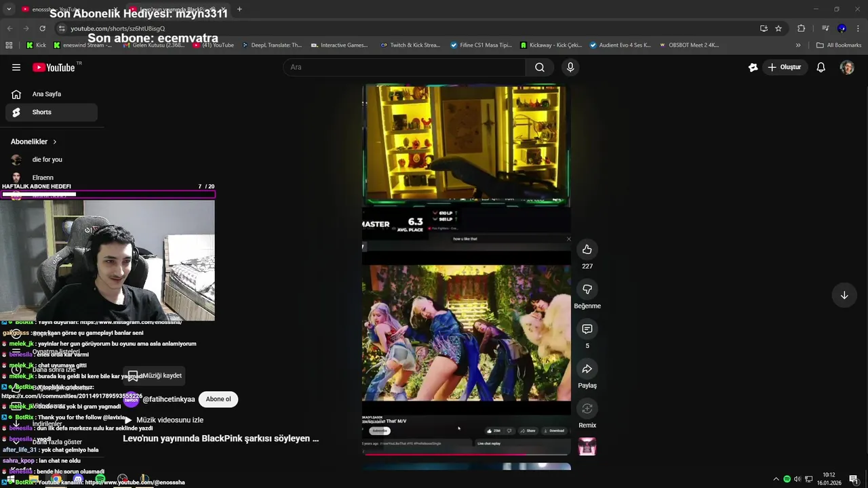Click the like count 227
The height and width of the screenshot is (488, 868).
click(x=587, y=266)
